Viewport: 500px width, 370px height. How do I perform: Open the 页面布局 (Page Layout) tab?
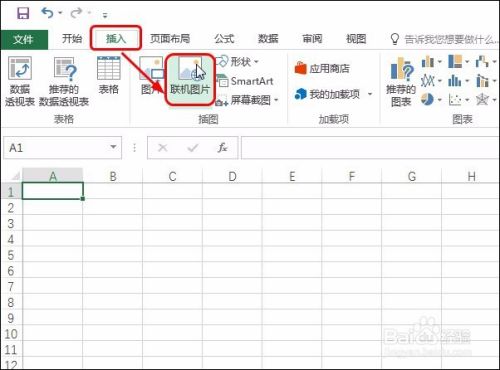(170, 39)
